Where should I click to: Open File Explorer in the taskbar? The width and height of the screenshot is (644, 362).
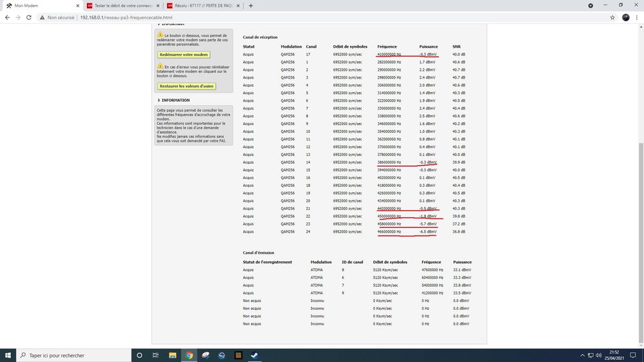(172, 355)
